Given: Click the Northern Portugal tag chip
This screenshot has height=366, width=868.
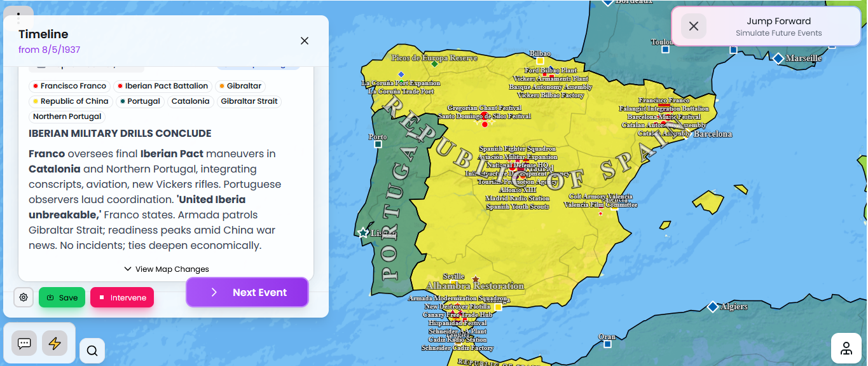Looking at the screenshot, I should (x=67, y=116).
